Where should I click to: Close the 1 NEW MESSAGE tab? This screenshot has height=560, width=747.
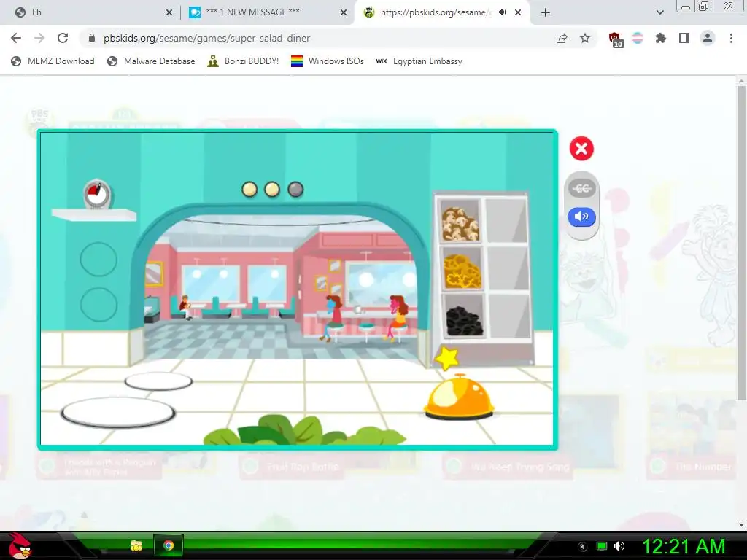[x=344, y=12]
